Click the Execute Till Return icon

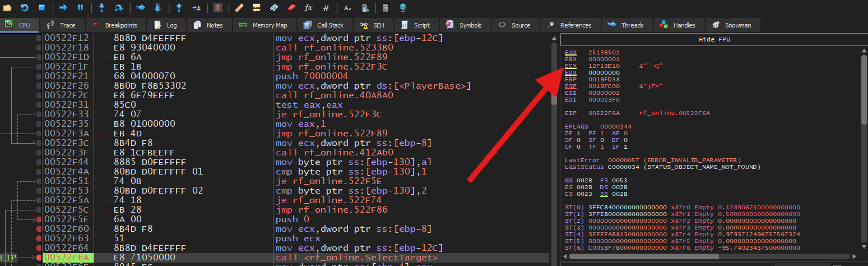(179, 8)
